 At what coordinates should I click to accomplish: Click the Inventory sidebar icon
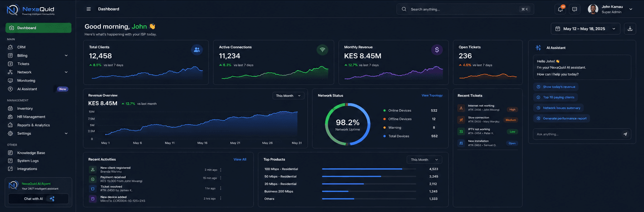[10, 108]
